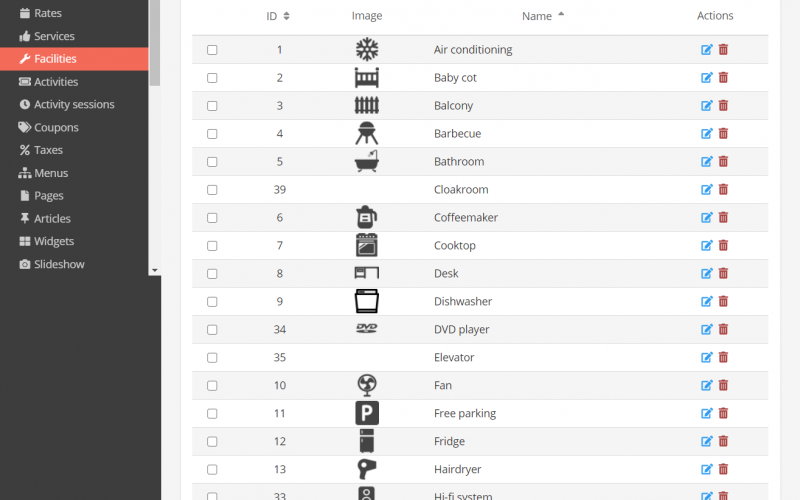800x500 pixels.
Task: Sort the table by ID column
Action: [278, 16]
